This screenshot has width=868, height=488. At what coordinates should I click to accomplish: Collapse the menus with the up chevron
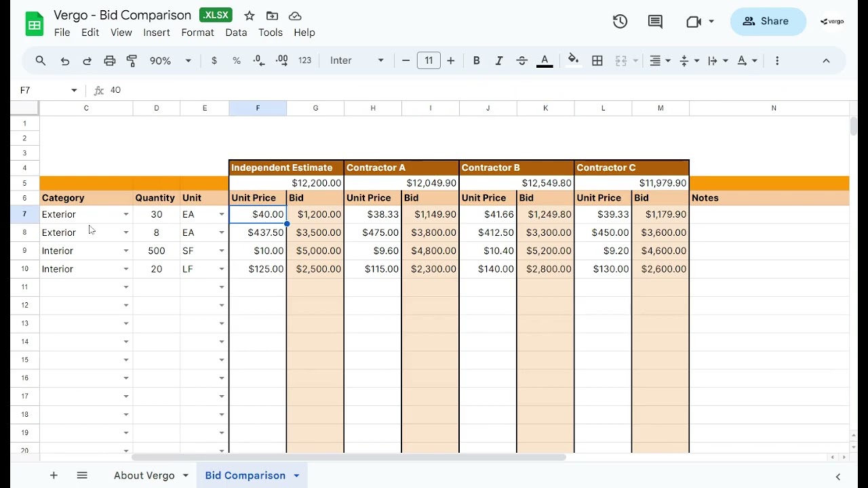pyautogui.click(x=826, y=61)
